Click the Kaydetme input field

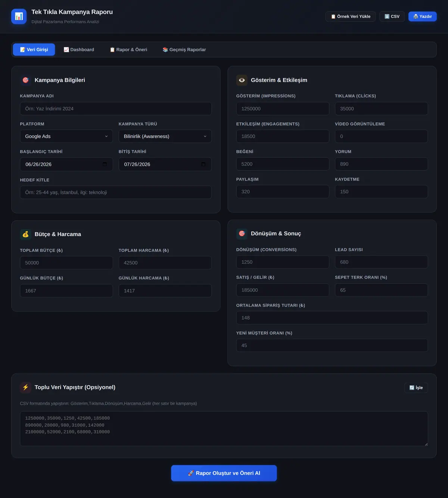(381, 192)
